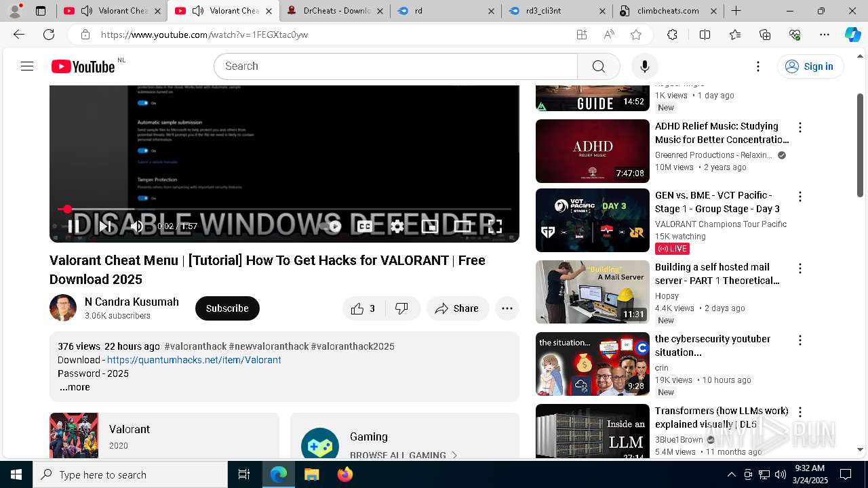This screenshot has width=868, height=488.
Task: Open options for self hosted mail server video
Action: (x=800, y=268)
